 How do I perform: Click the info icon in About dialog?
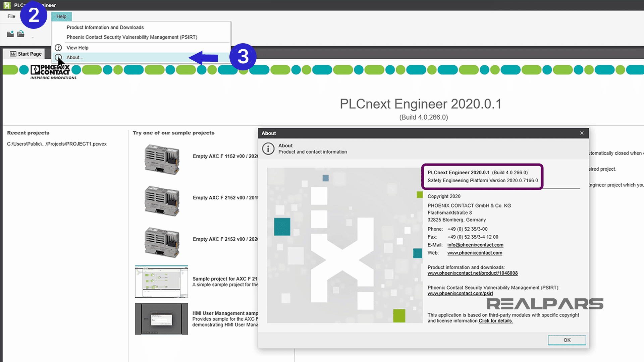click(x=268, y=148)
